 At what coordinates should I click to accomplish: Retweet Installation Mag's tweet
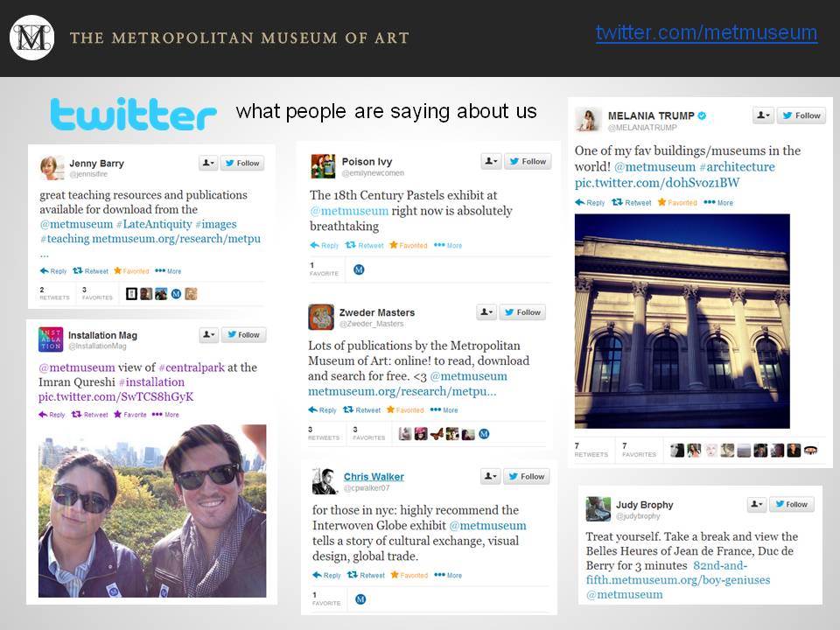(x=90, y=415)
